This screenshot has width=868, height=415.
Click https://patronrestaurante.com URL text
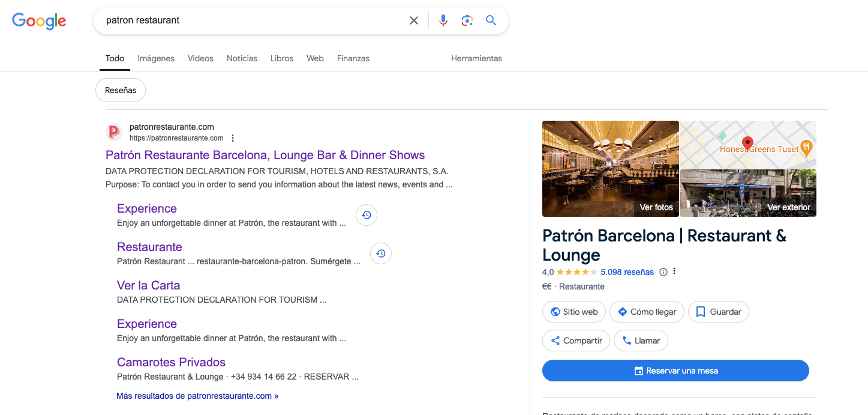click(x=176, y=138)
